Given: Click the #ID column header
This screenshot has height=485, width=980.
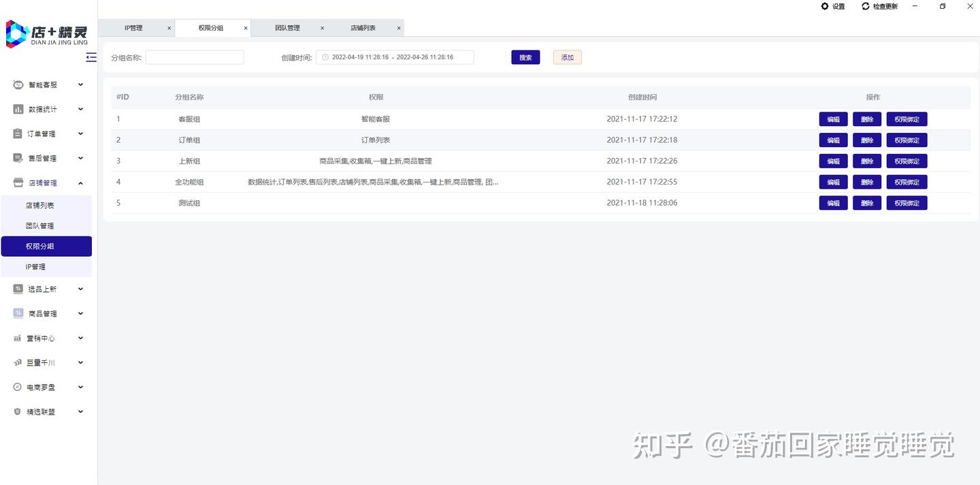Looking at the screenshot, I should coord(122,97).
